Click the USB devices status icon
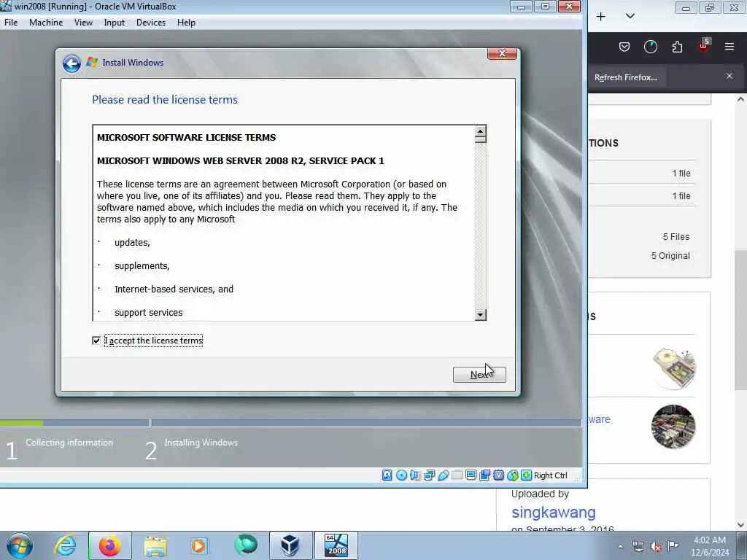747x560 pixels. 443,475
